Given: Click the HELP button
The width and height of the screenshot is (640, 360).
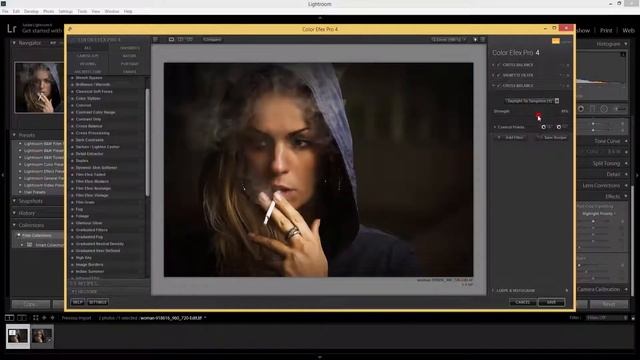Looking at the screenshot, I should (x=77, y=302).
